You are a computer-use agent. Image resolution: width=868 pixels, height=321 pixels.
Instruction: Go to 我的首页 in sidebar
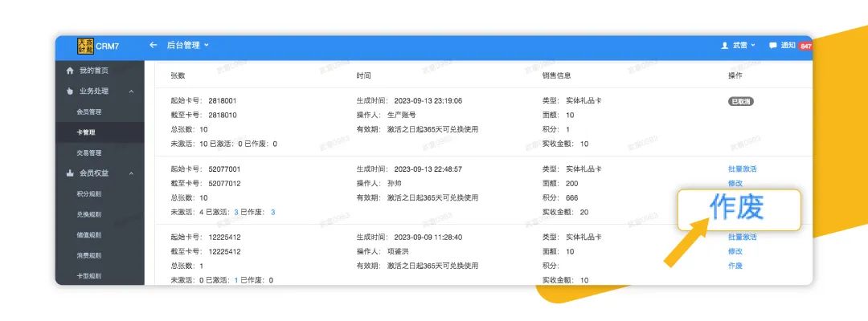[94, 71]
